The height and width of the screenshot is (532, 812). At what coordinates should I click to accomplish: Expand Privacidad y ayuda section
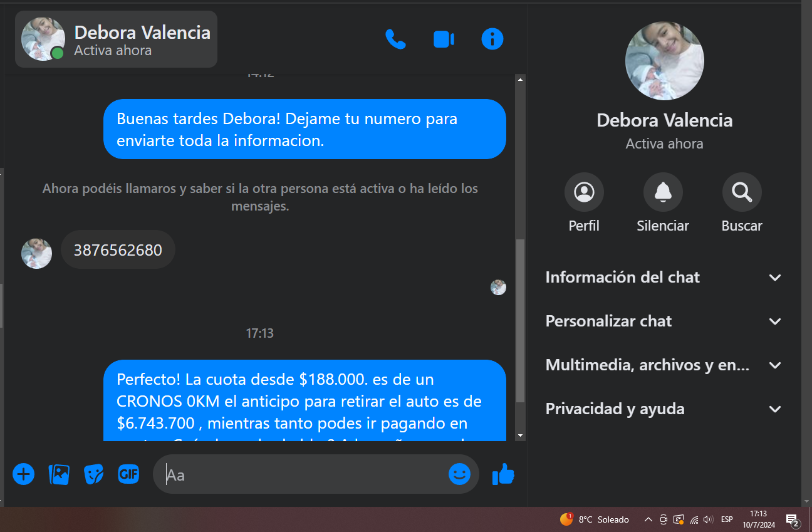664,409
